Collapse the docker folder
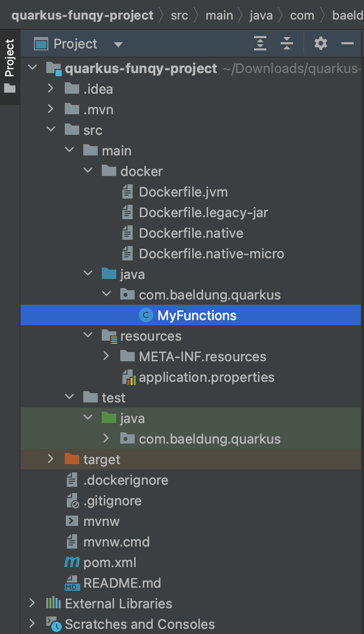This screenshot has height=634, width=364. 88,171
